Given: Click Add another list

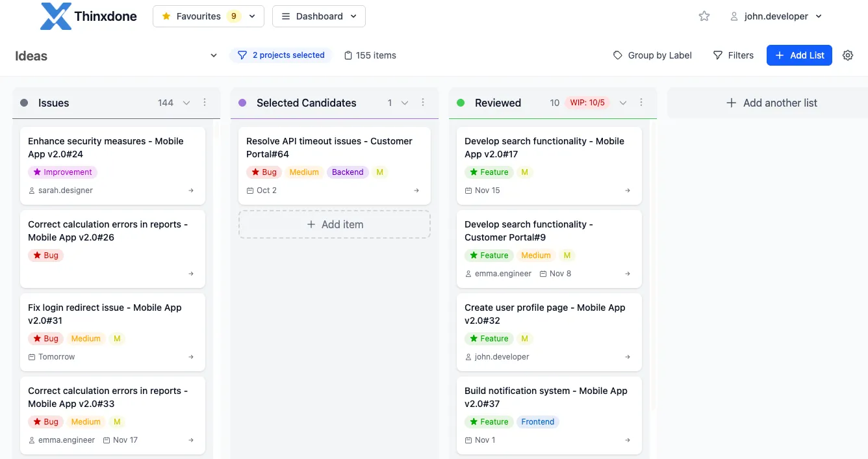Looking at the screenshot, I should point(771,103).
